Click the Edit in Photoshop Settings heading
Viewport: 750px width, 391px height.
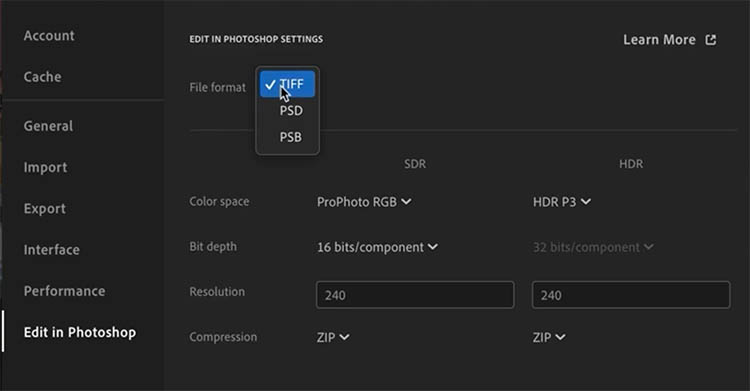256,39
